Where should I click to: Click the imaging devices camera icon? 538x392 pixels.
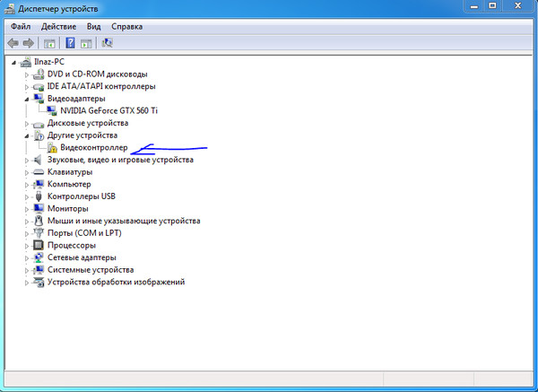coord(39,283)
